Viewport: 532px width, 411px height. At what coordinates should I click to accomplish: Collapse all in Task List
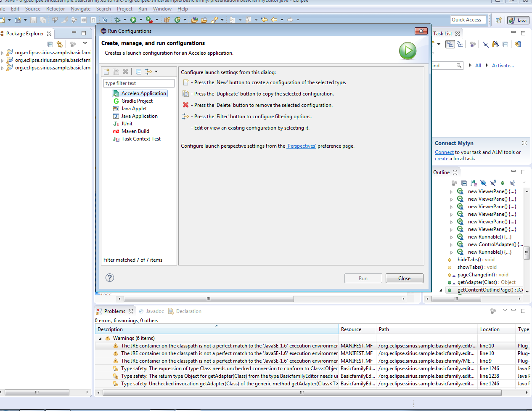pyautogui.click(x=506, y=44)
